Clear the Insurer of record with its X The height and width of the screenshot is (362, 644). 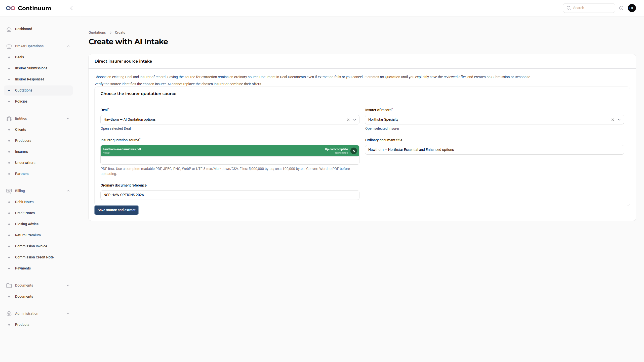pos(613,120)
